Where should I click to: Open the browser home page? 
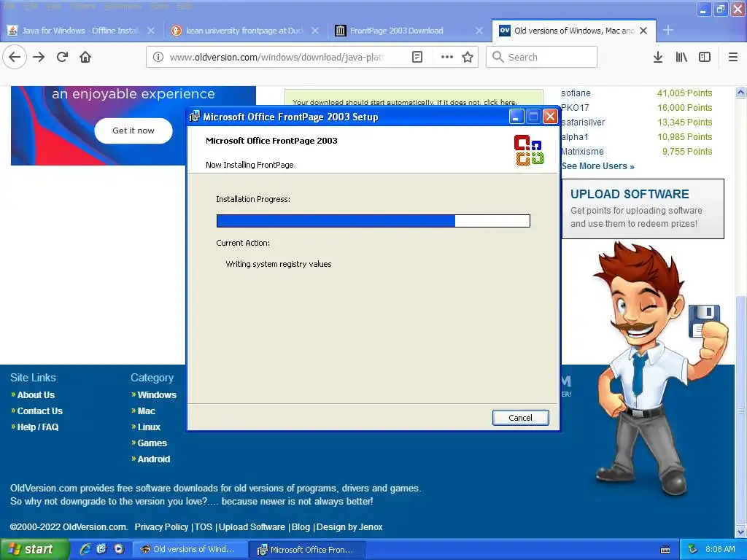(85, 57)
